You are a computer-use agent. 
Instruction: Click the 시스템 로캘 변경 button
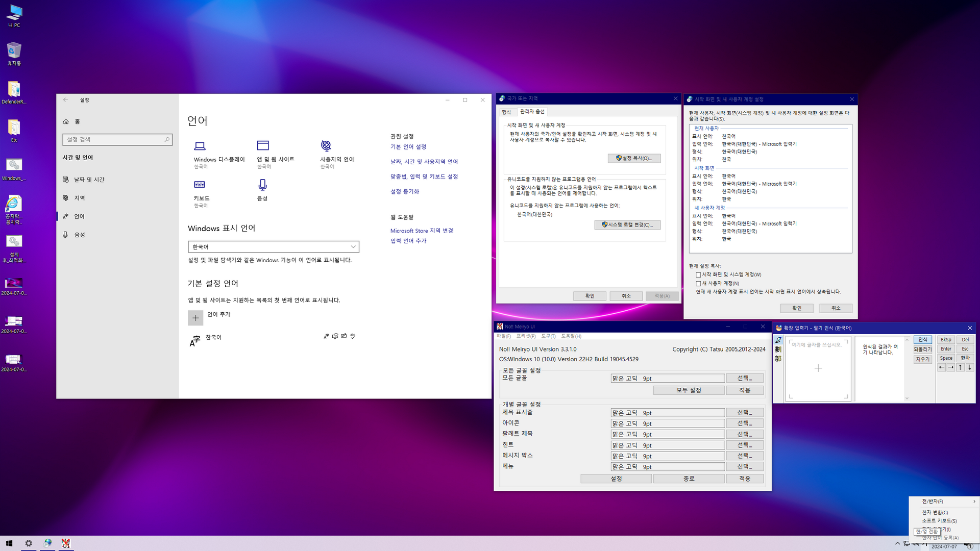627,225
